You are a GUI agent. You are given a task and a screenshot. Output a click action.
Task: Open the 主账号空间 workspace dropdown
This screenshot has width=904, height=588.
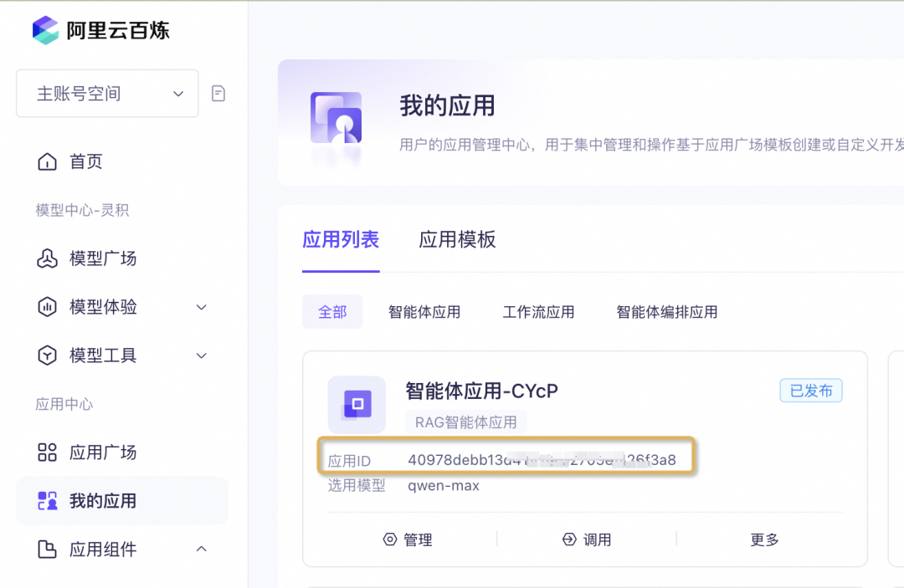107,94
